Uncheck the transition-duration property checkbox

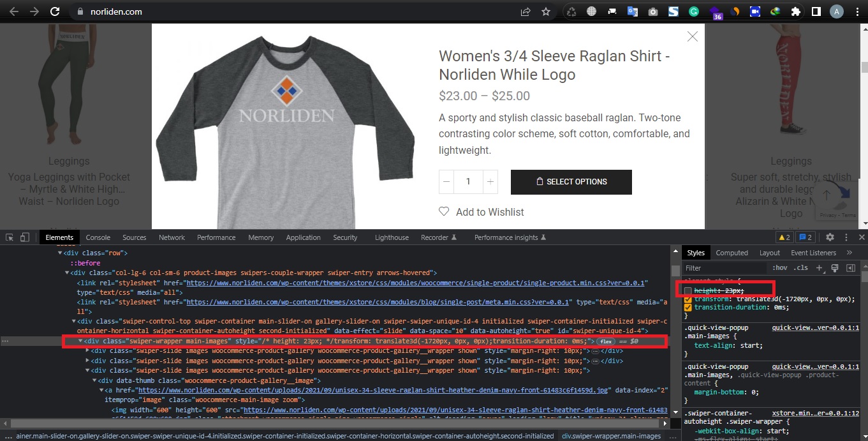(x=688, y=308)
